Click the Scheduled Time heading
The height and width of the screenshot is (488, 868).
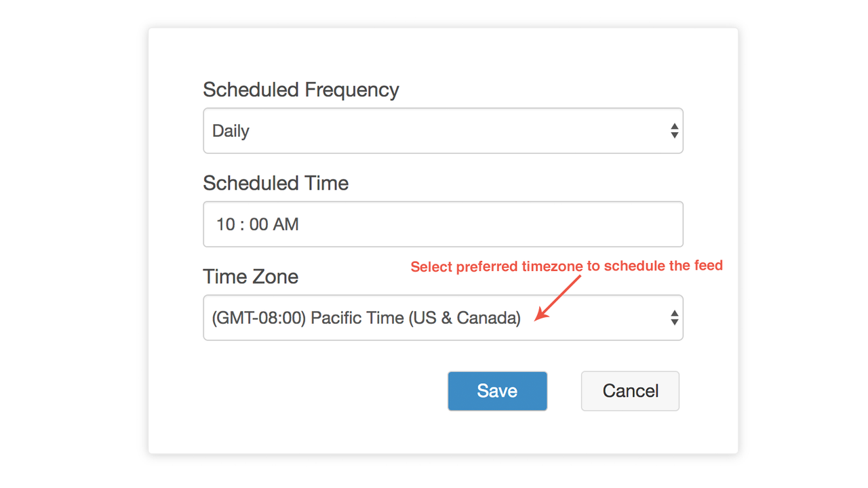pyautogui.click(x=275, y=182)
